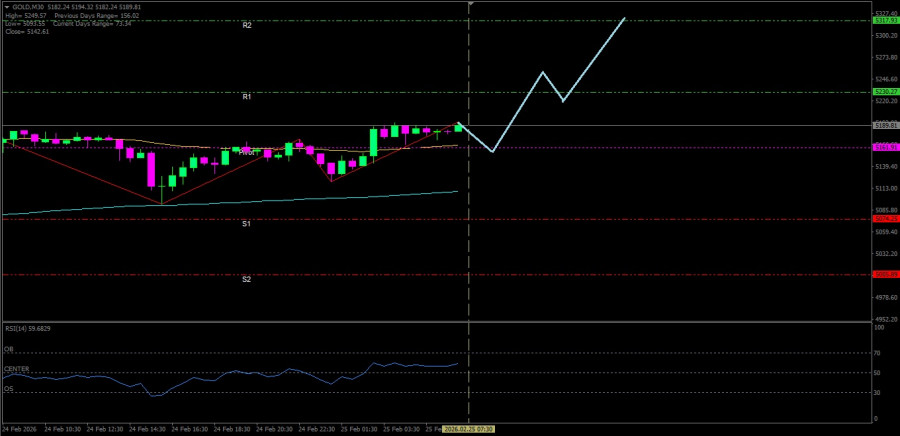The image size is (900, 436).
Task: Click the S2 support label
Action: 247,279
